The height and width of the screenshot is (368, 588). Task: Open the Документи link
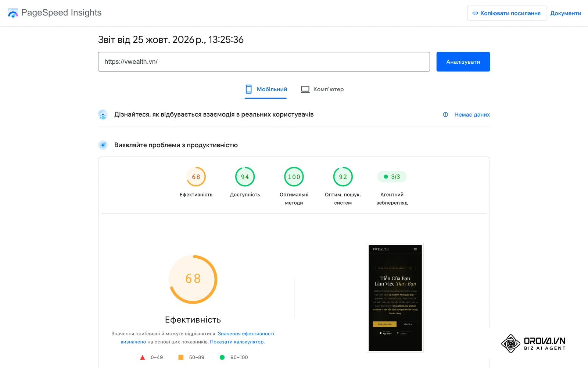click(x=566, y=13)
